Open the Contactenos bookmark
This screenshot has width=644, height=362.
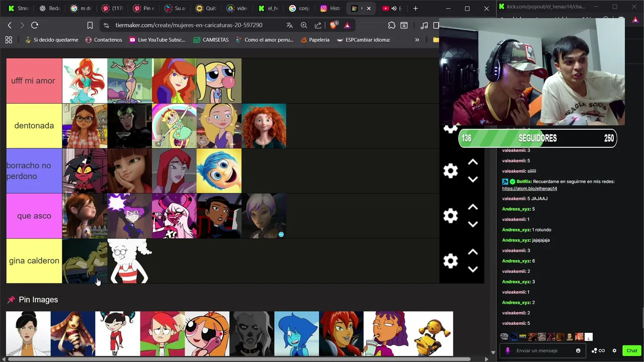[104, 40]
